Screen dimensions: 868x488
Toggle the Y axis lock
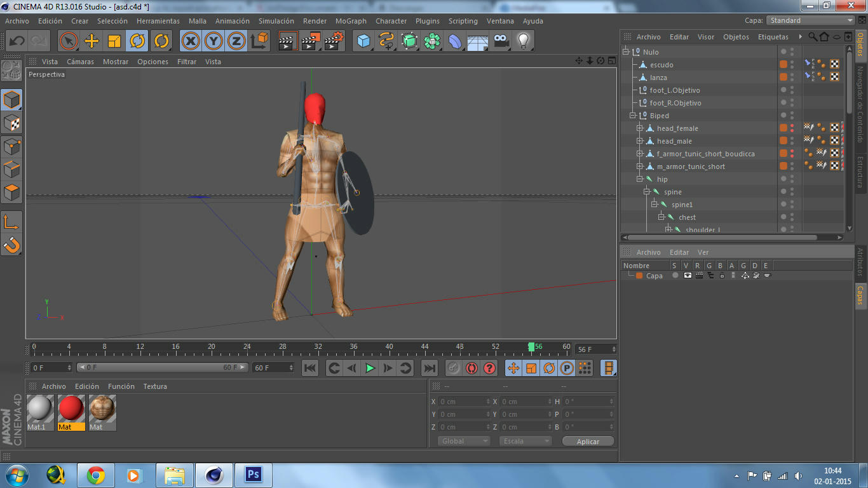[214, 41]
